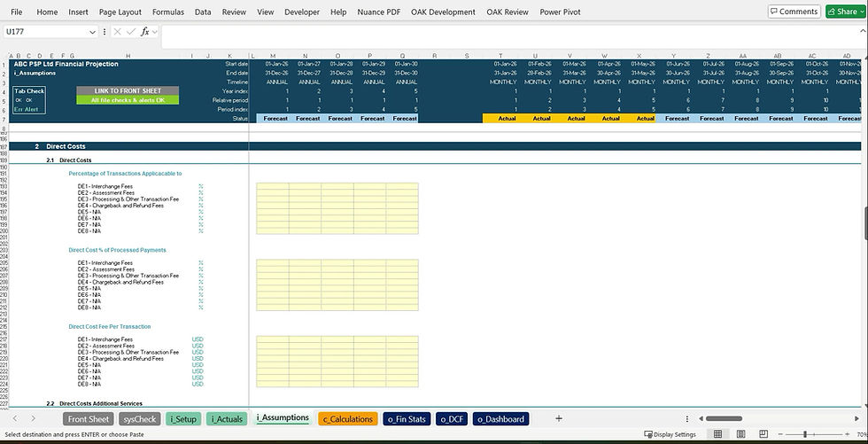Switch to the i_Setup sheet tab
The image size is (868, 444).
tap(183, 419)
